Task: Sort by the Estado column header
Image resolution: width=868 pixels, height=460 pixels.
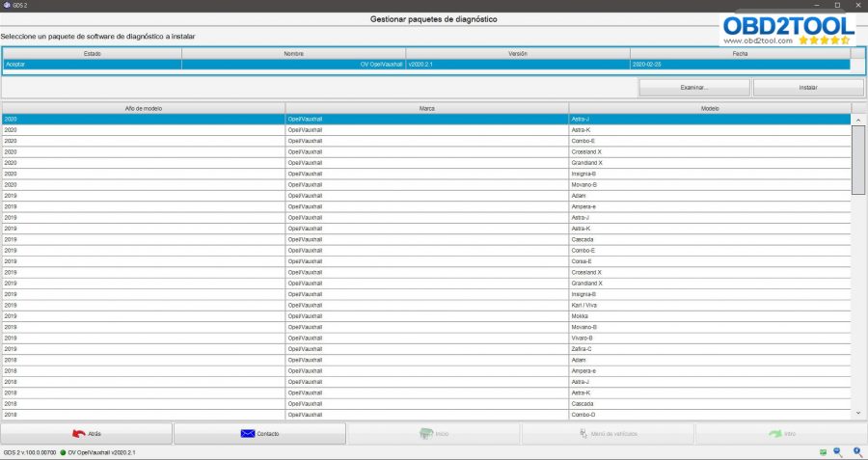Action: point(92,54)
